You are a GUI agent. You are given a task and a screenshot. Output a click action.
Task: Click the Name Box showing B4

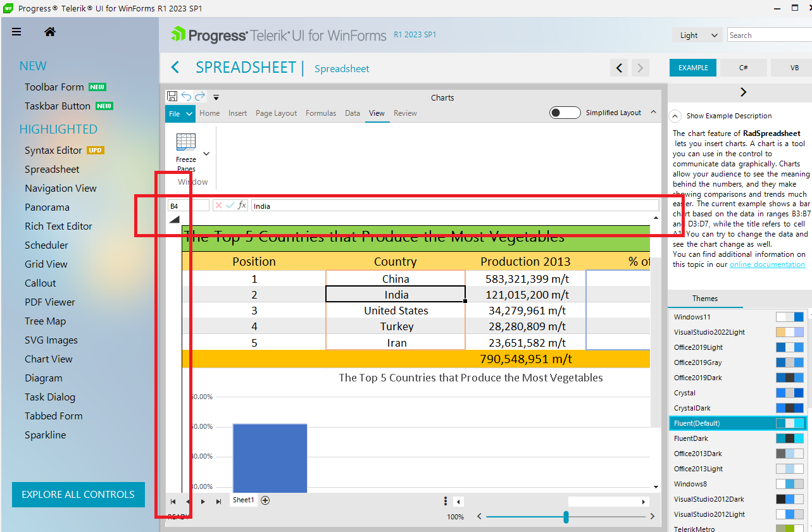pos(188,206)
